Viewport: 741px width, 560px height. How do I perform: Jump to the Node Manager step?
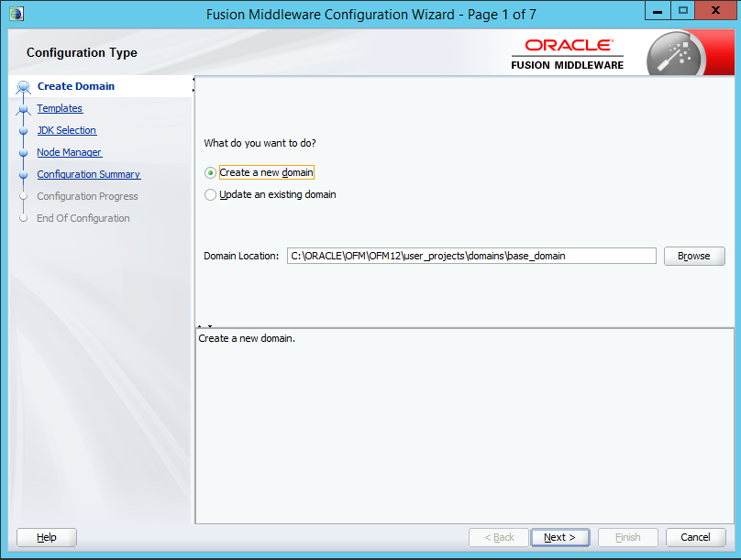pyautogui.click(x=69, y=153)
